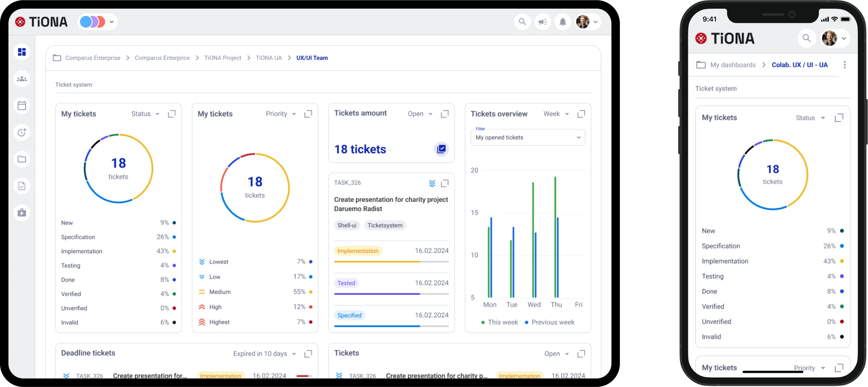Screen dimensions: 868x387
Task: Go to TiONA Project breadcrumb
Action: (223, 58)
